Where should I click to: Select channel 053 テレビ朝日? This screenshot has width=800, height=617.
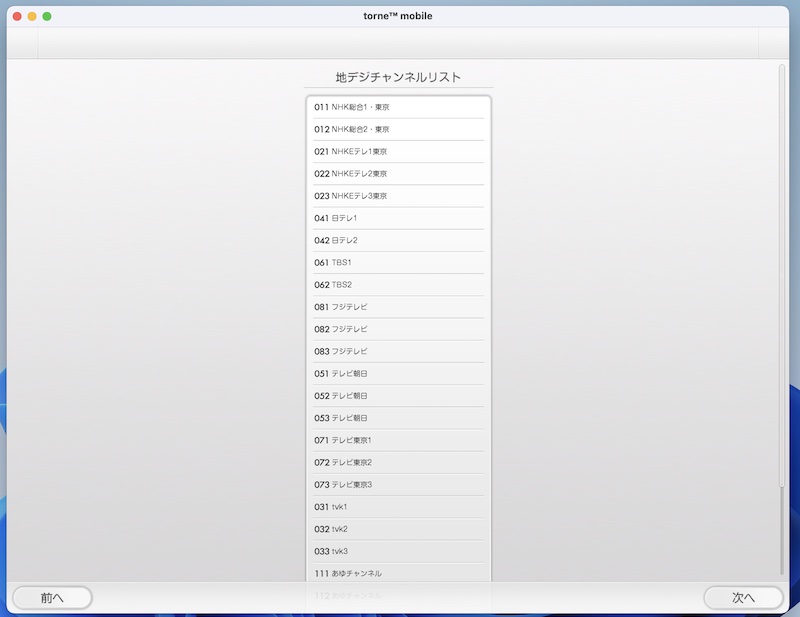tap(398, 418)
